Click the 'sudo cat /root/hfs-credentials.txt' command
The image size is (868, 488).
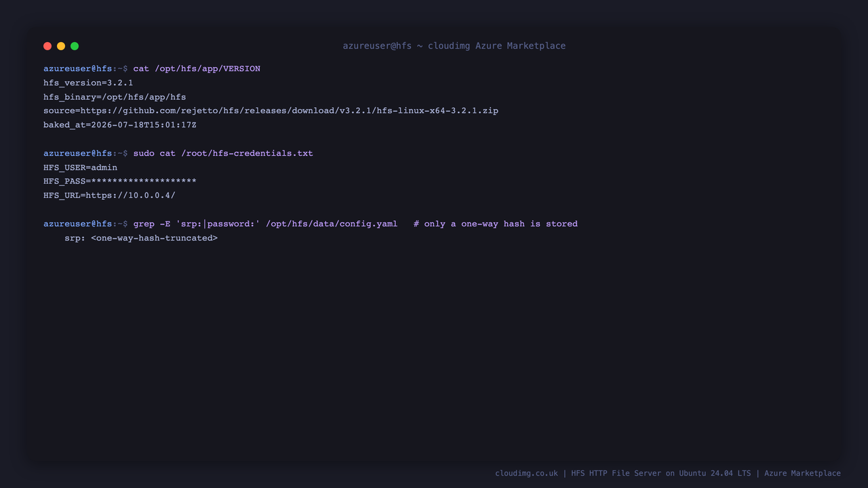pyautogui.click(x=223, y=153)
